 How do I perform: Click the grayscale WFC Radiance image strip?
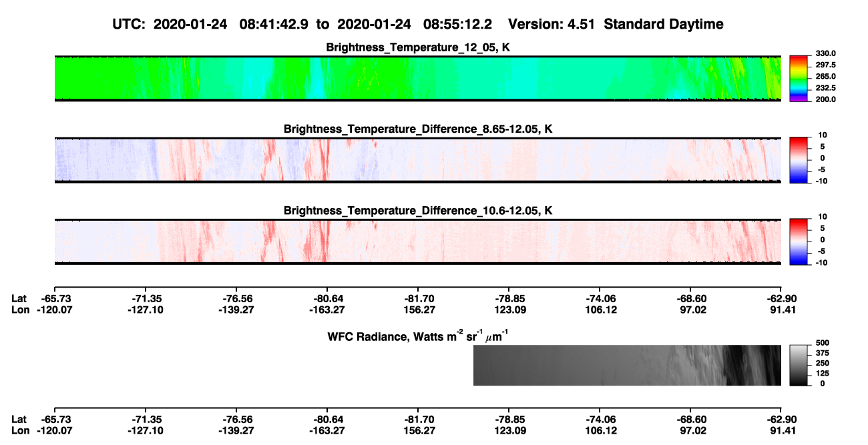tap(627, 365)
